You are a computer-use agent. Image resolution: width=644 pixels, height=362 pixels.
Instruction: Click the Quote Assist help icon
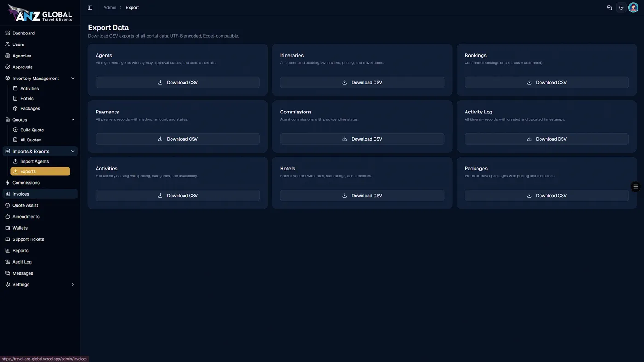pyautogui.click(x=7, y=205)
